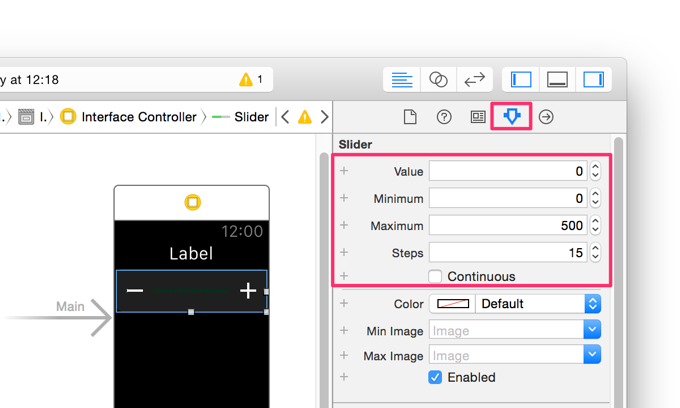Click the Maximum input field
The image size is (680, 408).
click(x=508, y=225)
